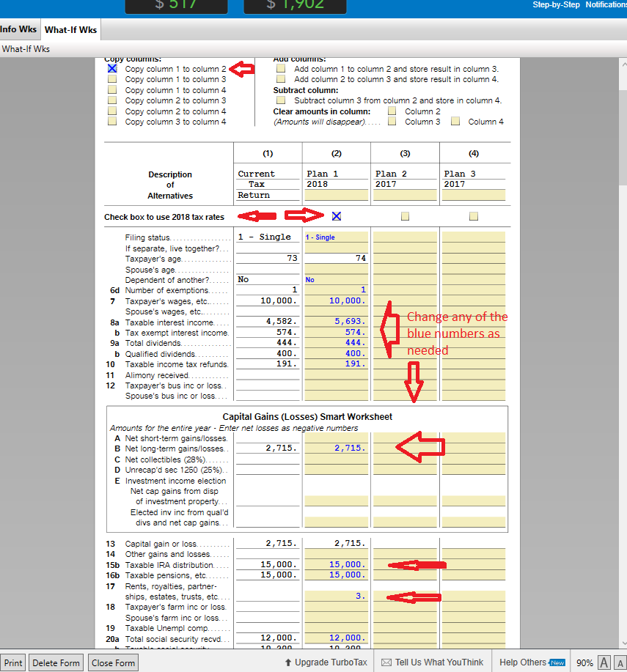Click the scrollbar up arrow
Image resolution: width=627 pixels, height=672 pixels.
[x=623, y=64]
